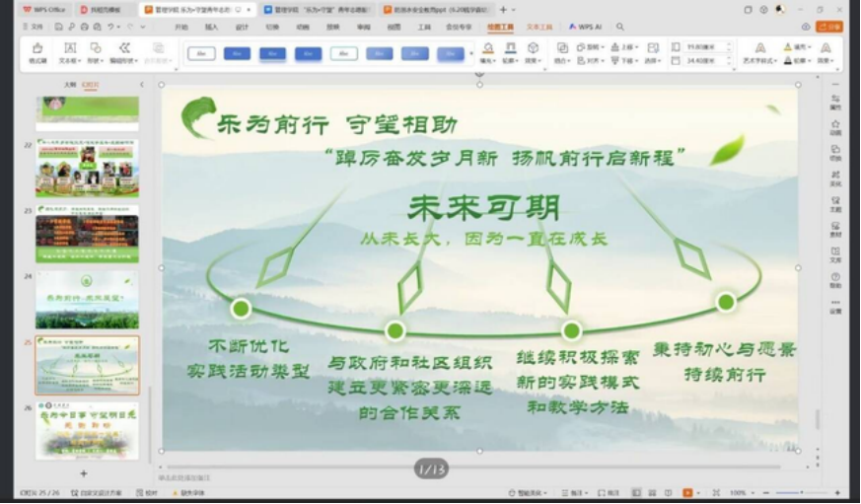The width and height of the screenshot is (861, 504).
Task: Open the Drawing Tools (绘图工具) tab
Action: [500, 27]
